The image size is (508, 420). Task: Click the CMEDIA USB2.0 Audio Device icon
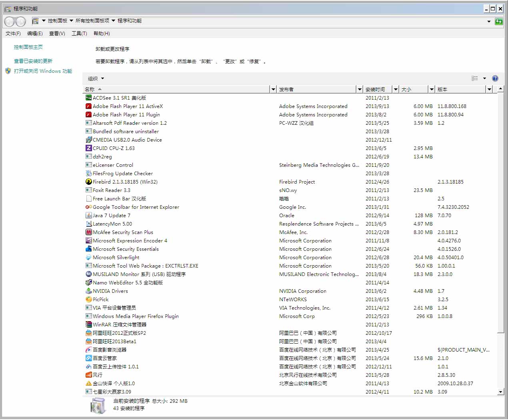[x=89, y=140]
